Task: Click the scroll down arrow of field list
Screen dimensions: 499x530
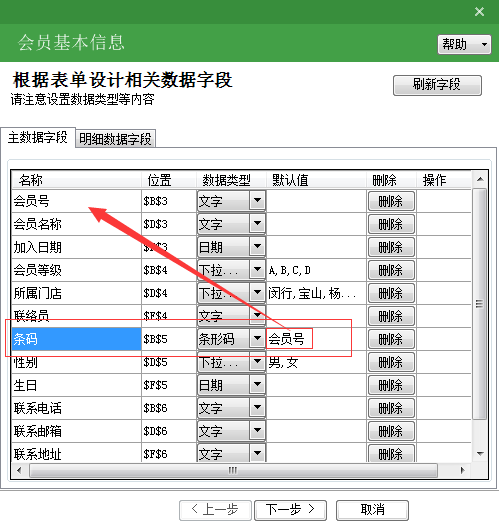Action: click(x=480, y=454)
